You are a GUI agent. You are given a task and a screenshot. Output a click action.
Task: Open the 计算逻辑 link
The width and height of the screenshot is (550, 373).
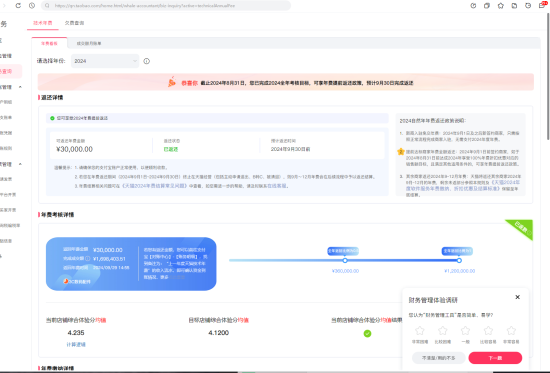[x=76, y=345]
